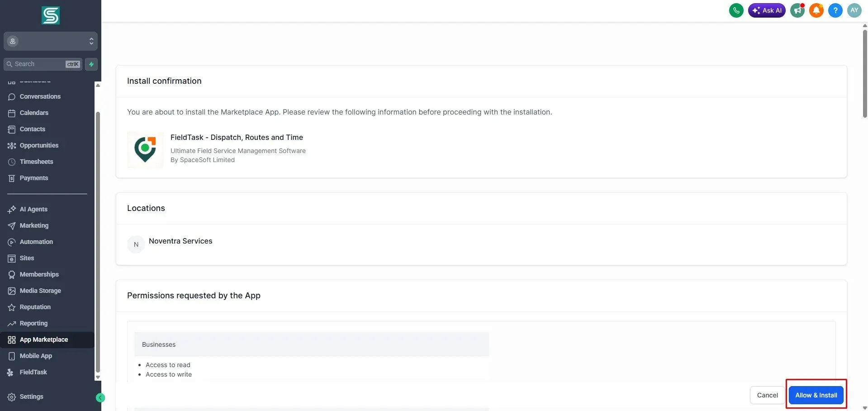Click the Access to write permission item
This screenshot has width=868, height=411.
(x=169, y=374)
